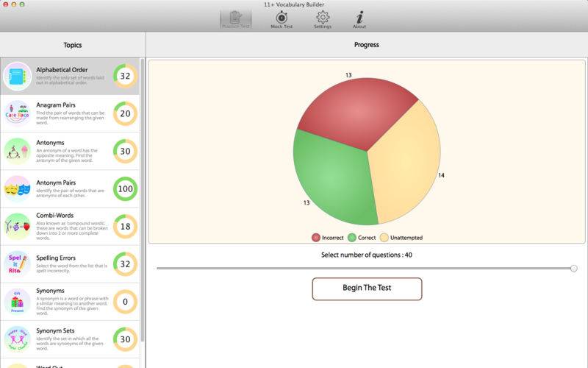Click the red Incorrect legend swatch

coord(316,237)
